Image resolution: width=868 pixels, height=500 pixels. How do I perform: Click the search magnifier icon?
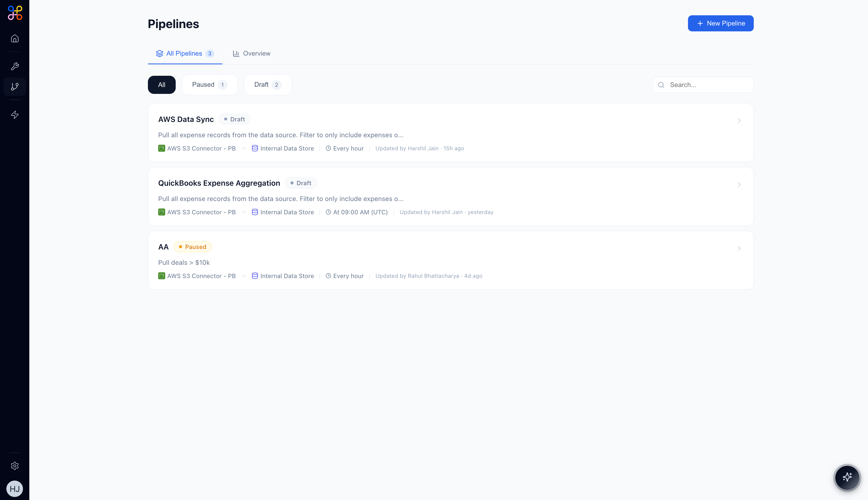coord(661,85)
